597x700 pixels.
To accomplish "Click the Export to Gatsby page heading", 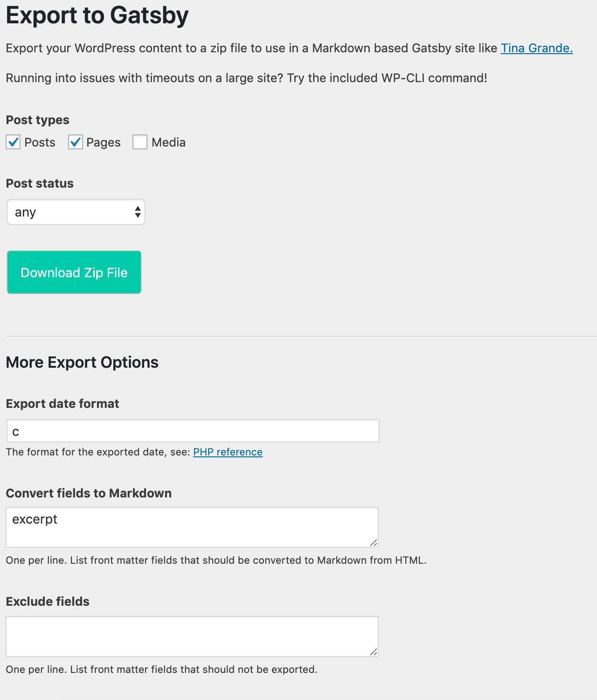I will pyautogui.click(x=97, y=15).
